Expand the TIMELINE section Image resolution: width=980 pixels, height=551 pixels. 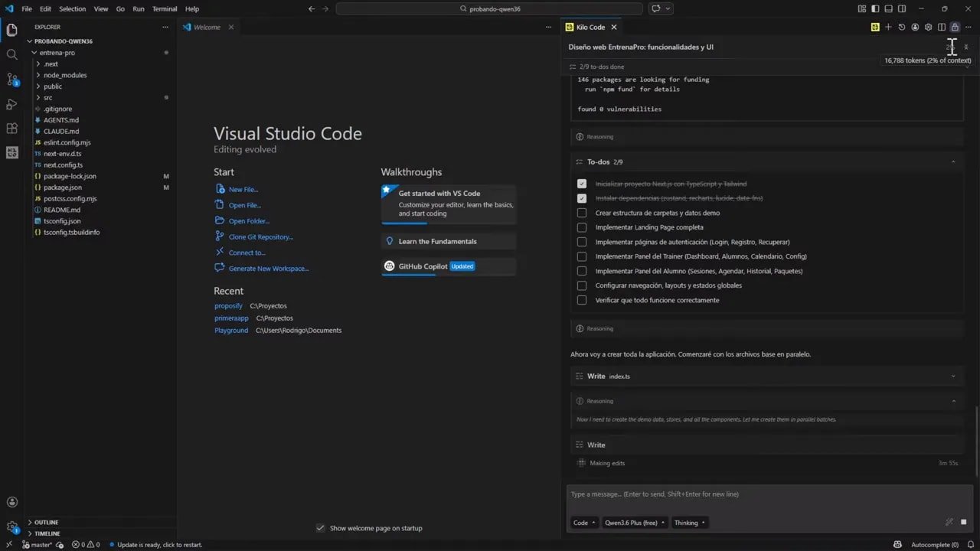(100, 533)
